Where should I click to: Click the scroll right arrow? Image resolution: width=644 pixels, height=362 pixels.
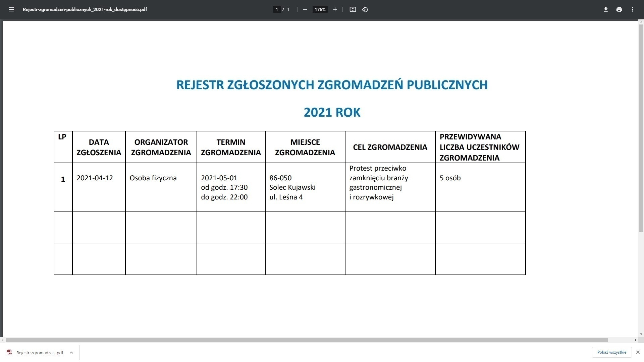[x=635, y=340]
